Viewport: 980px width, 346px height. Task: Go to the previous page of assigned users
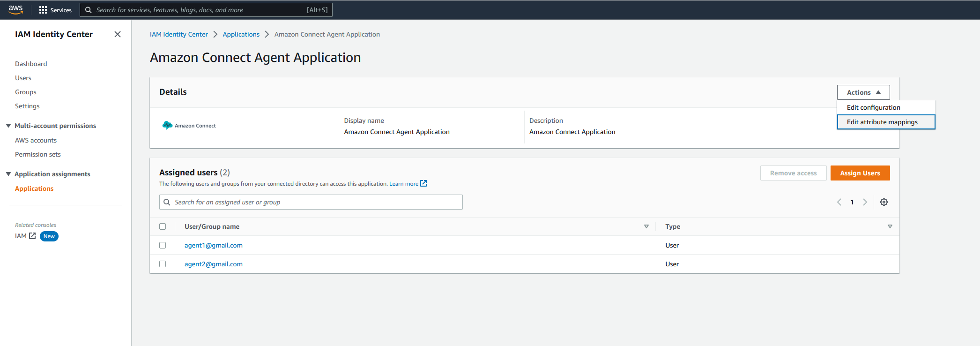tap(839, 202)
